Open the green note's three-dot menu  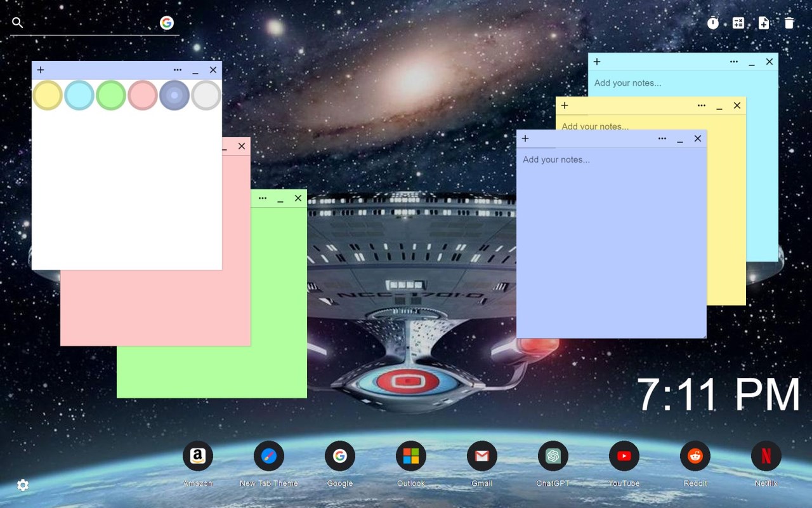click(263, 198)
